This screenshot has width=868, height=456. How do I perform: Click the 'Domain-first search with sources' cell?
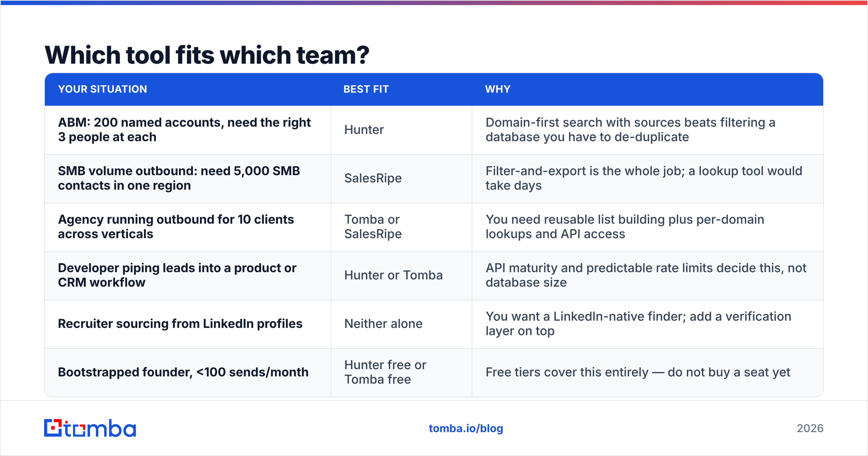(647, 130)
